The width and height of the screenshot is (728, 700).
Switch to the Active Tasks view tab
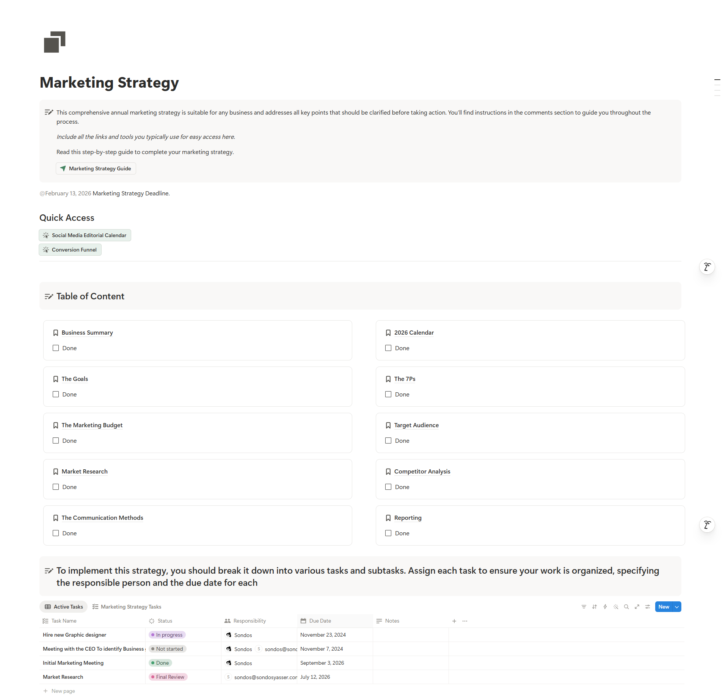pos(64,607)
